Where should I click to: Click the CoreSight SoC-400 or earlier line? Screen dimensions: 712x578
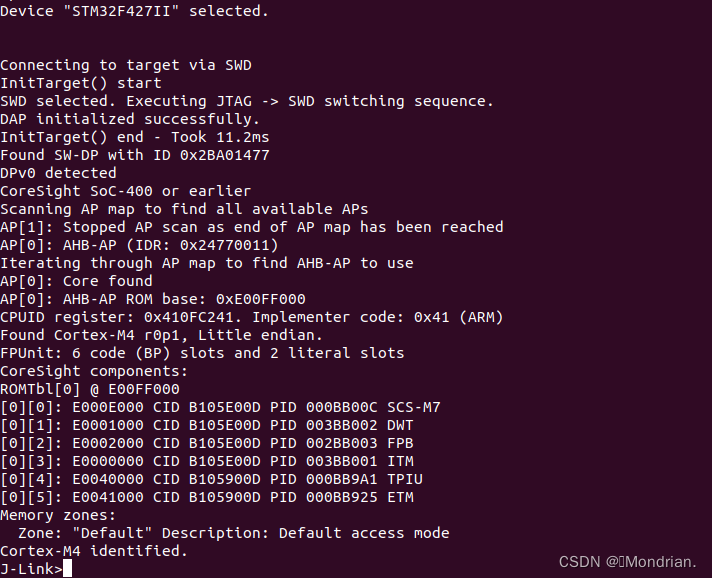coord(125,191)
